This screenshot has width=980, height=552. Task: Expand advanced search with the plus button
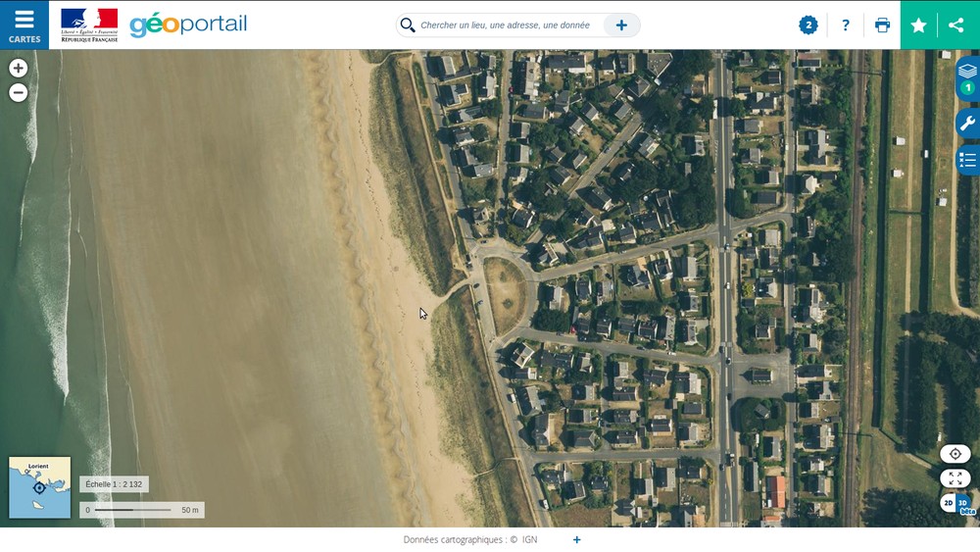pyautogui.click(x=621, y=25)
